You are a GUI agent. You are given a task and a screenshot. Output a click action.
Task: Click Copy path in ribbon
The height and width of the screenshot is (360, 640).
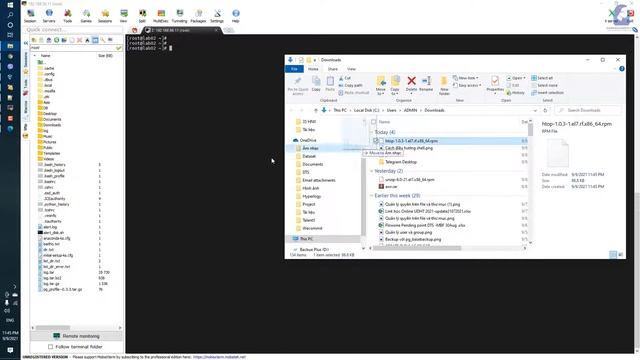(351, 85)
